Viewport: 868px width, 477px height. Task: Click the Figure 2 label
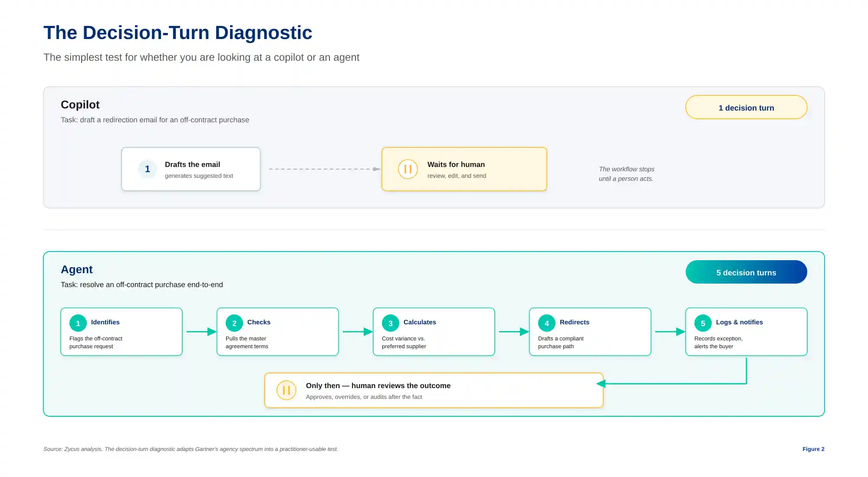tap(813, 449)
